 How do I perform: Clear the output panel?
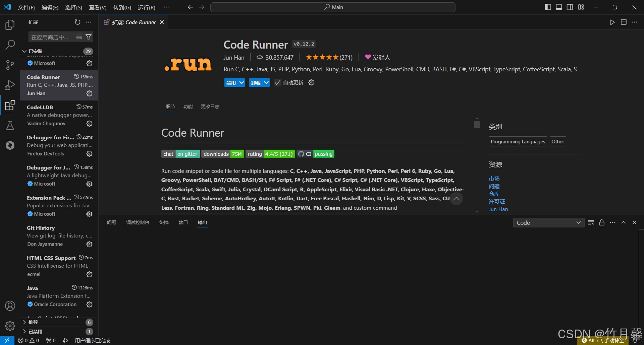[x=591, y=222]
